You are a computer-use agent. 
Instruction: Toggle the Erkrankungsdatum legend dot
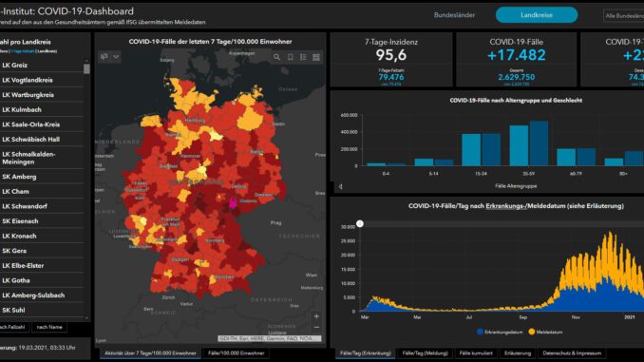pyautogui.click(x=480, y=332)
